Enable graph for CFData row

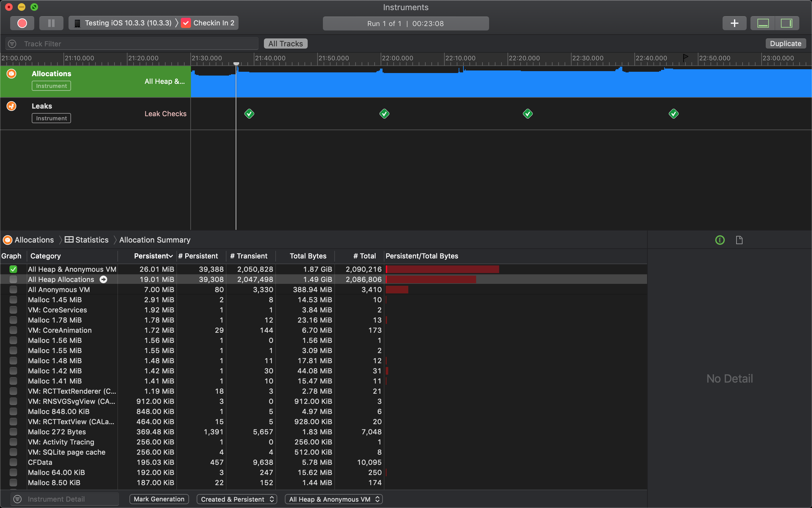[13, 462]
